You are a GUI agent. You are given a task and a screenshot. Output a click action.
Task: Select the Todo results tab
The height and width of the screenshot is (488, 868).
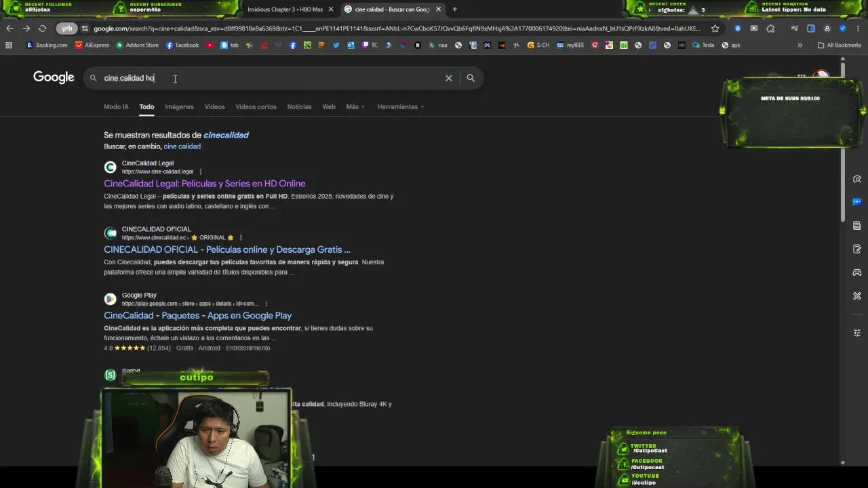coord(146,106)
